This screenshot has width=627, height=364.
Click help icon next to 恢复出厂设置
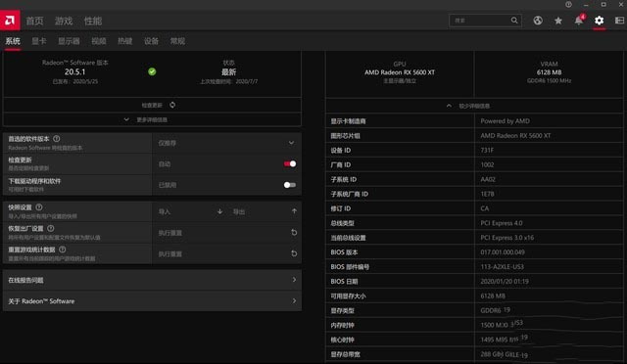(x=50, y=228)
